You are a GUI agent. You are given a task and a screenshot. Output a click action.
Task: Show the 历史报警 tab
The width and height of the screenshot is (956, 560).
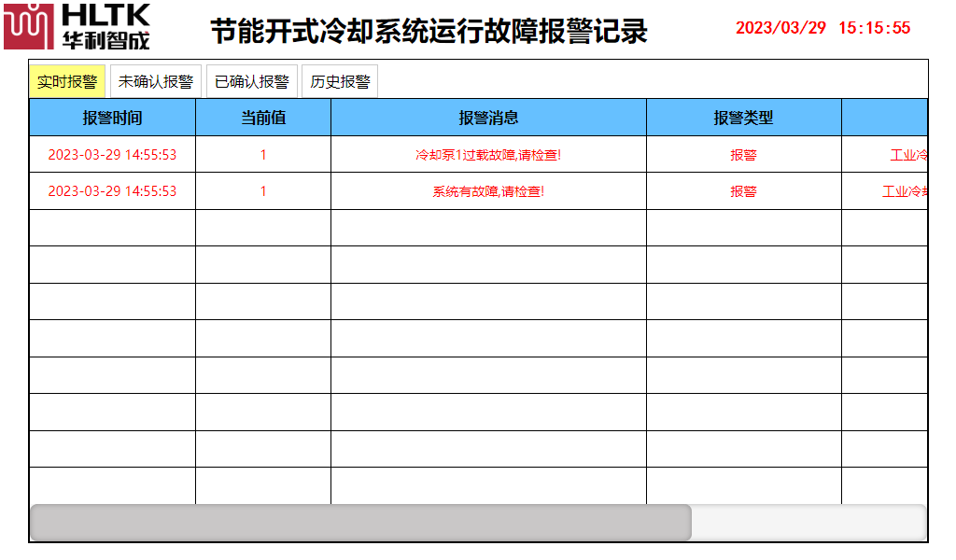340,81
